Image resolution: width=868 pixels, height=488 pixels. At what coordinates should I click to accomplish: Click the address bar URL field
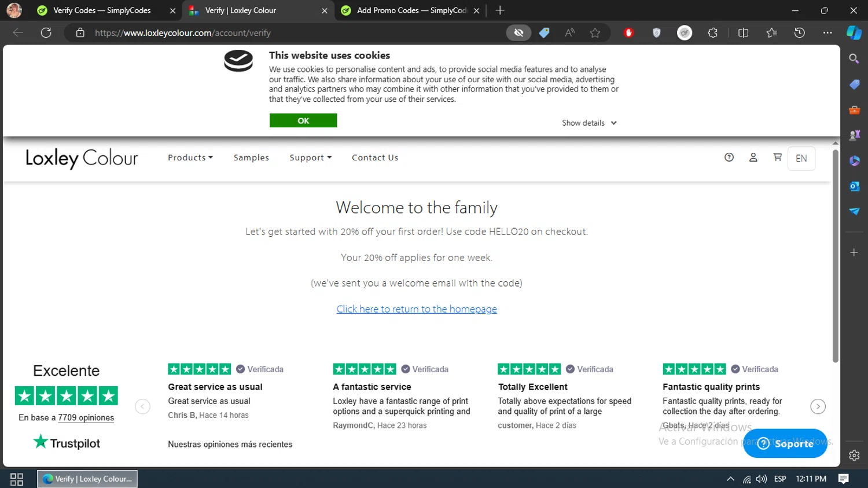click(289, 33)
